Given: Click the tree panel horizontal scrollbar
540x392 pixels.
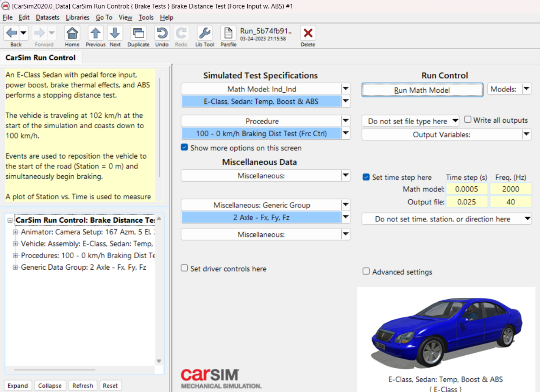Looking at the screenshot, I should pyautogui.click(x=55, y=370).
